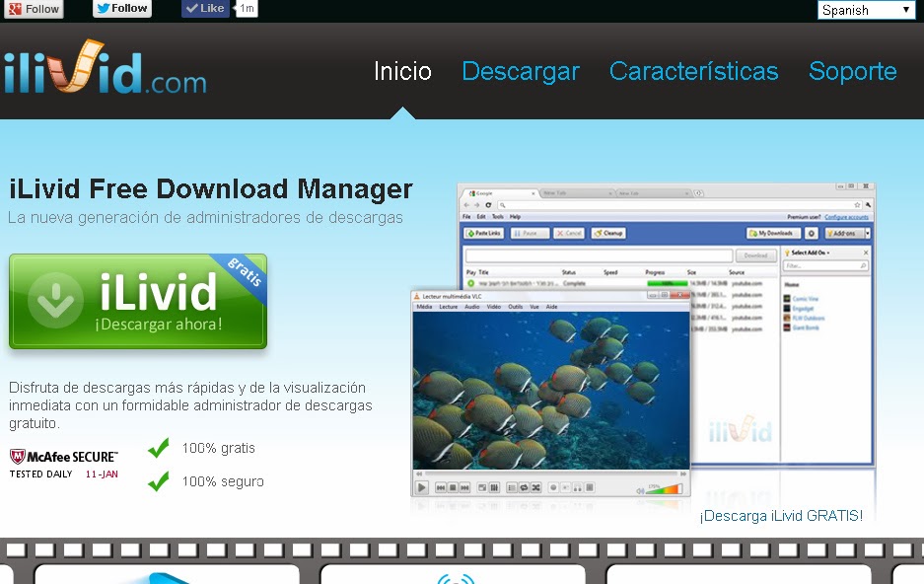Click the Facebook Like button
924x584 pixels.
pyautogui.click(x=205, y=8)
